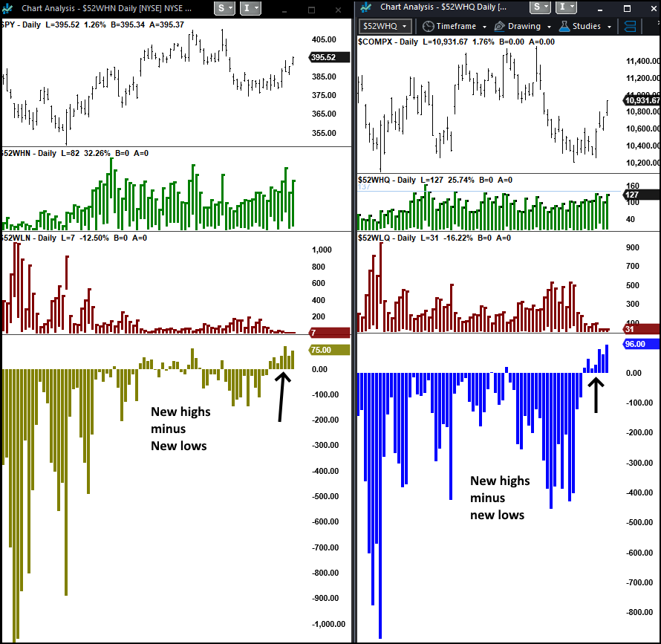Expand the Drawing dropdown arrow
661x644 pixels.
click(547, 26)
